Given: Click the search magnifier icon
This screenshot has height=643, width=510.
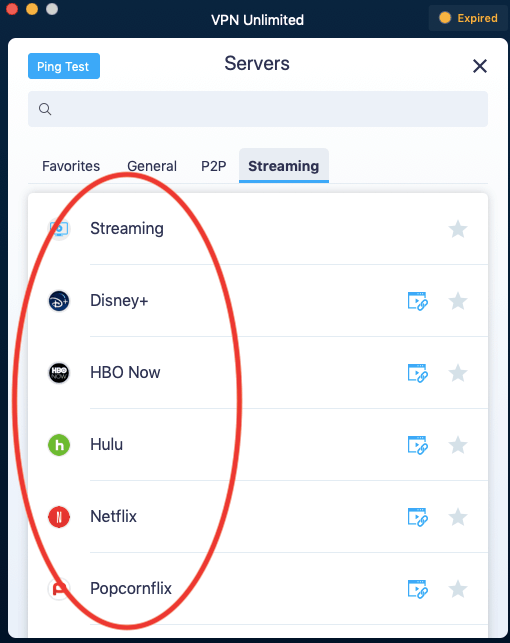Looking at the screenshot, I should 45,109.
